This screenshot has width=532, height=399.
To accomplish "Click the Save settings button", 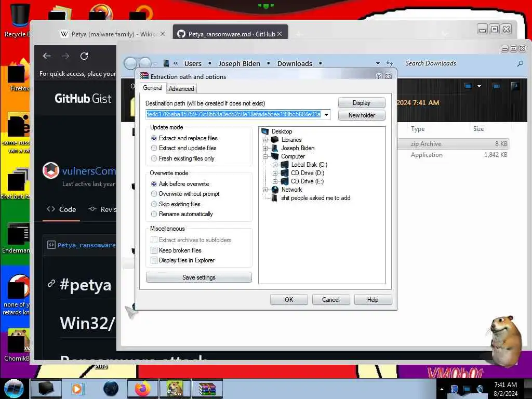I will coord(199,277).
